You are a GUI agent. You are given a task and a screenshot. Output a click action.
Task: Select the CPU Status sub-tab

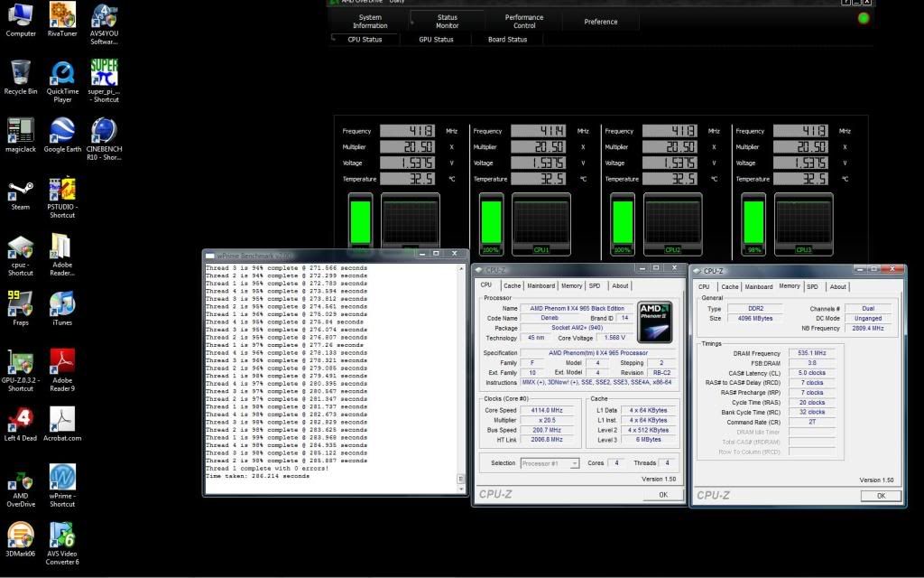(x=365, y=40)
